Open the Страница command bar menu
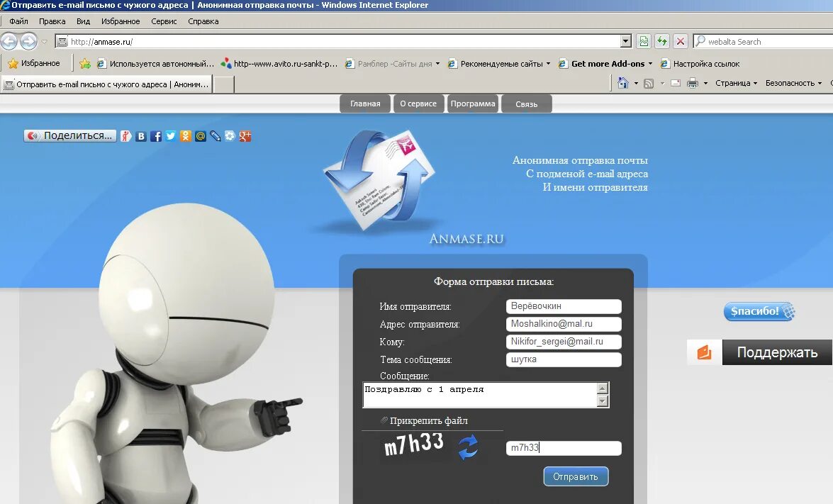The width and height of the screenshot is (833, 504). (x=736, y=84)
